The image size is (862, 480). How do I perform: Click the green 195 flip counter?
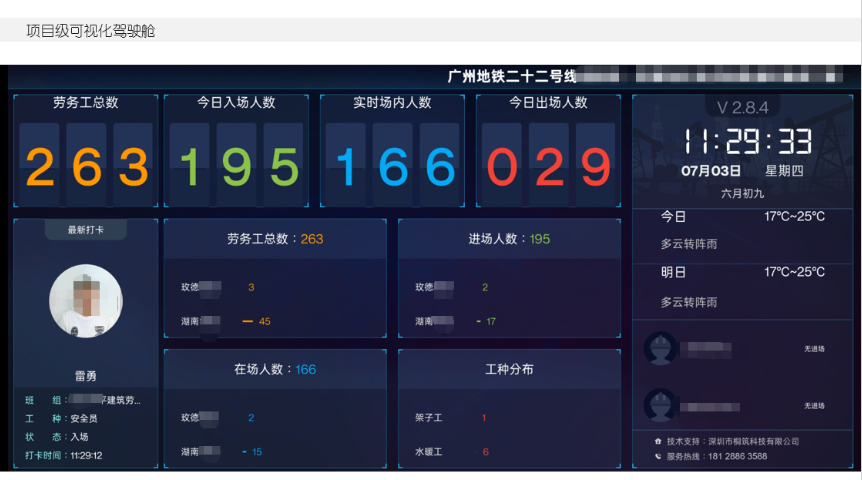(x=236, y=166)
